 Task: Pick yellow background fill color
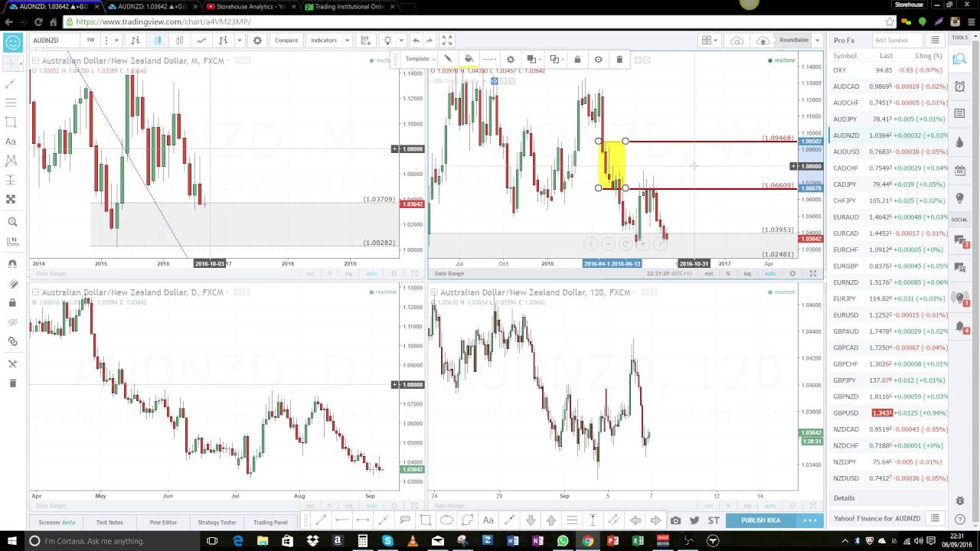coord(469,59)
